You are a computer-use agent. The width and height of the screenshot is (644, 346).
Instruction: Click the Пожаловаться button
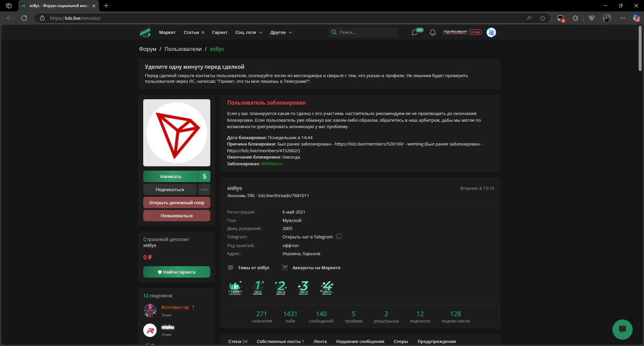click(177, 216)
